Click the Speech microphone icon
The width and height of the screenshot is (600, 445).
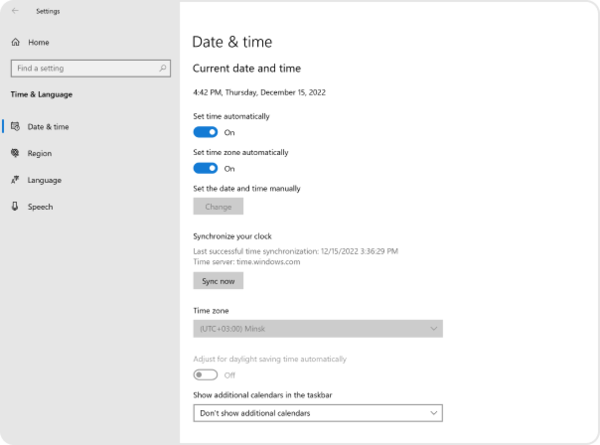click(x=16, y=207)
